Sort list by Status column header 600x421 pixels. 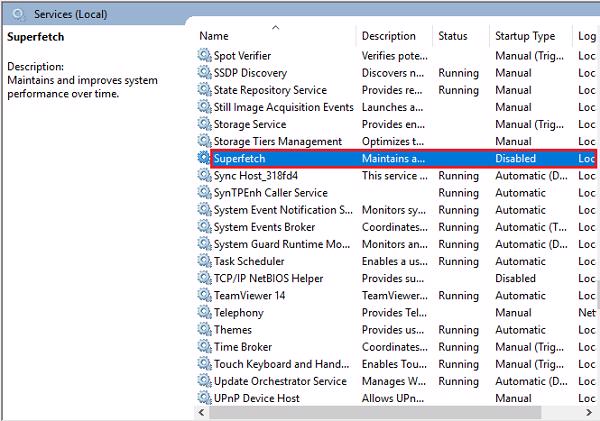coord(452,36)
